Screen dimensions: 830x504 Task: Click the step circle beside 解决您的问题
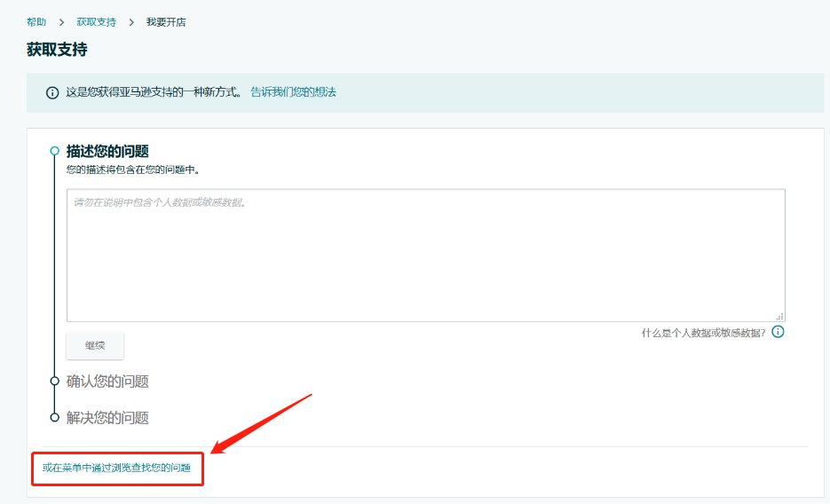point(54,417)
